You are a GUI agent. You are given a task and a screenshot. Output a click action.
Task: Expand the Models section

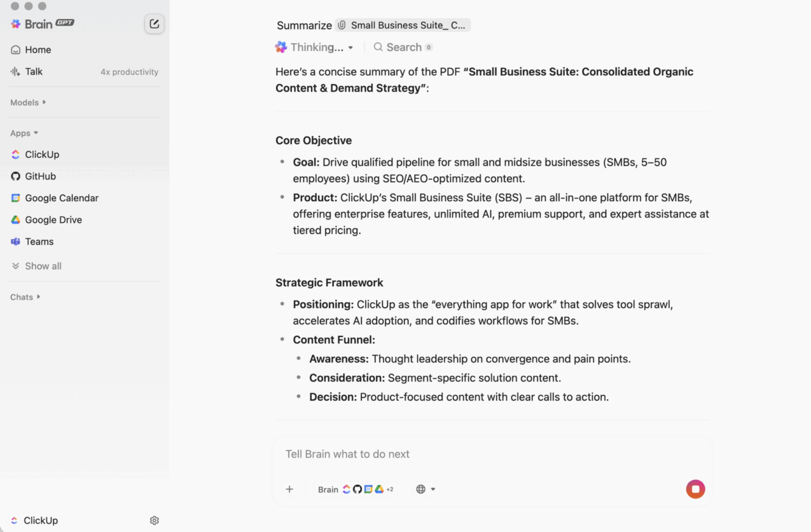[27, 102]
